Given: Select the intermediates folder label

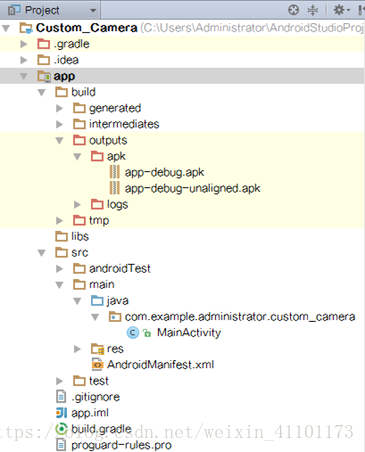Looking at the screenshot, I should (x=124, y=124).
